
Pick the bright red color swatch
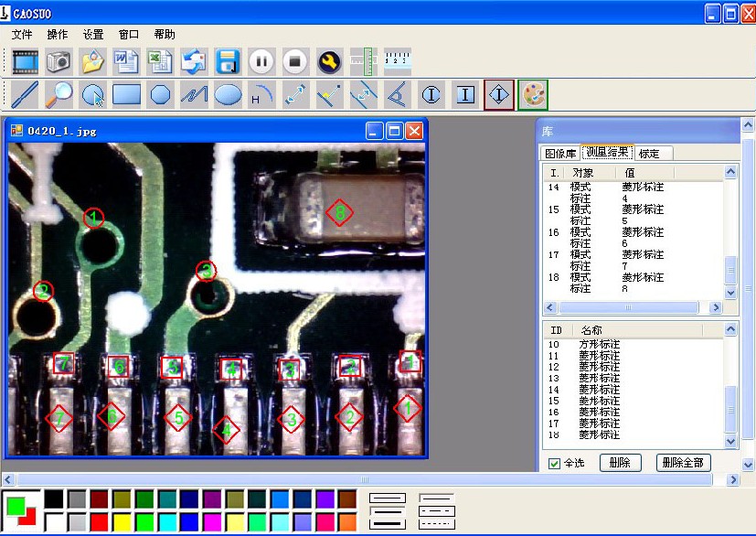100,522
